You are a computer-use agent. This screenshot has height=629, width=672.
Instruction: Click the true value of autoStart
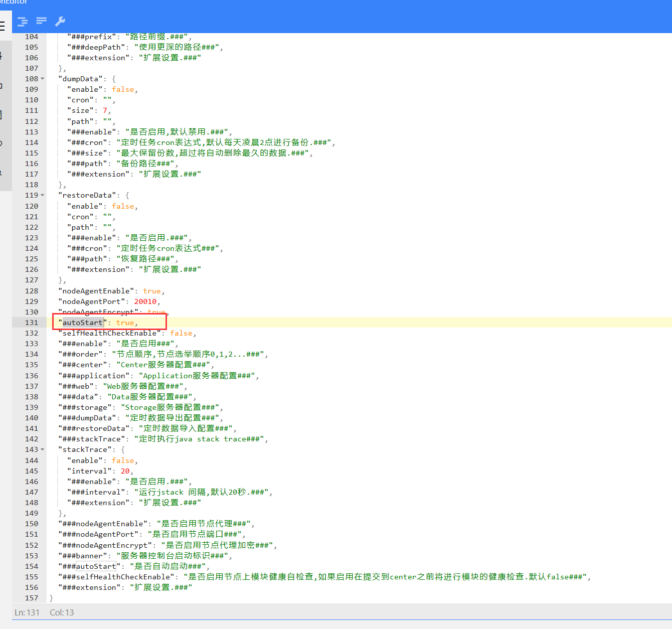tap(125, 323)
